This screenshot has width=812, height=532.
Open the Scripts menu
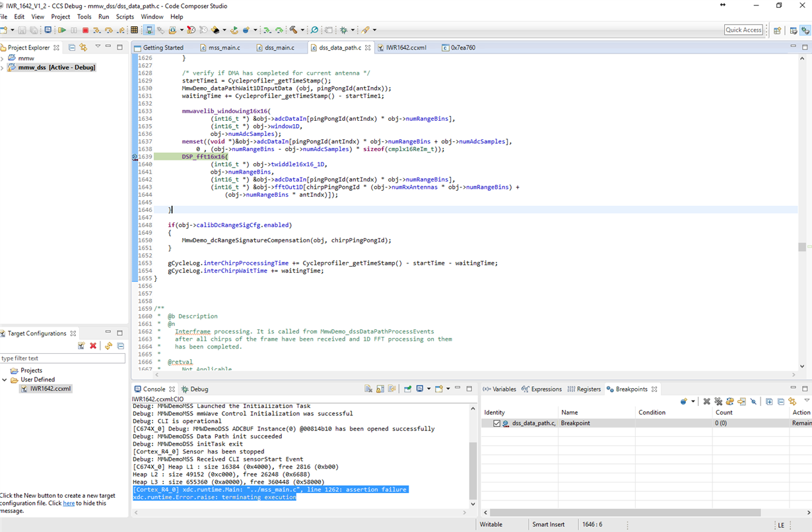coord(125,17)
